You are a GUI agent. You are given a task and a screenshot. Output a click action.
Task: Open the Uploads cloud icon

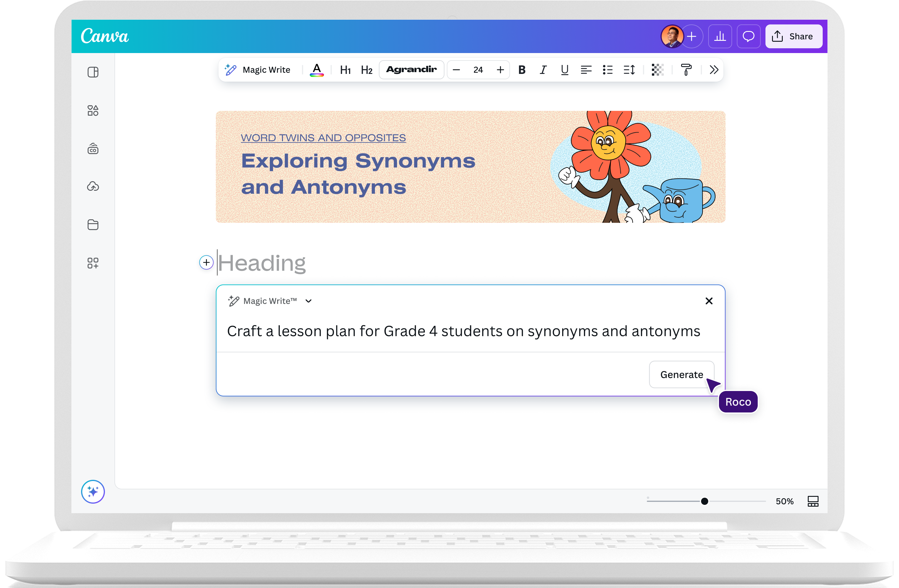coord(93,186)
